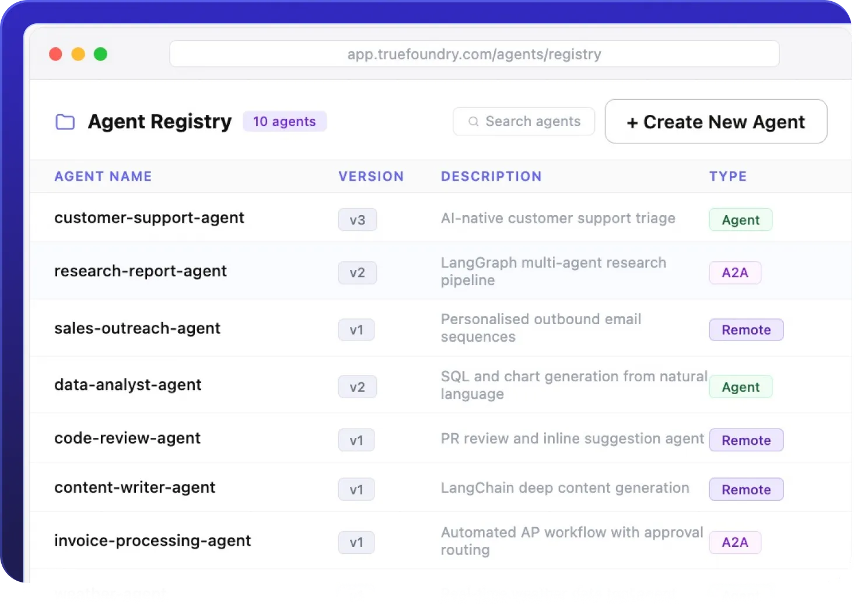Screen dimensions: 868x604
Task: Open invoice-processing-agent
Action: tap(153, 540)
